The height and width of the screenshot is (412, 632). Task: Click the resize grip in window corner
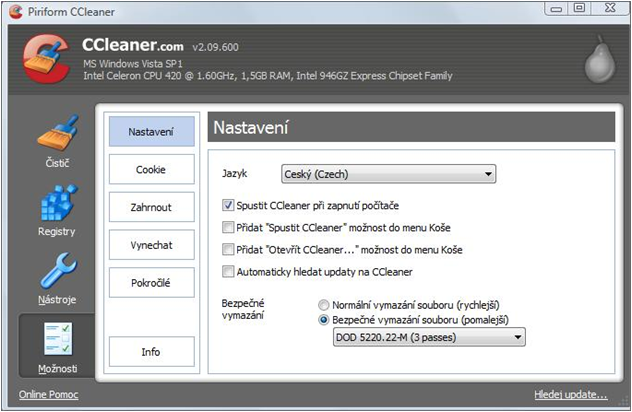pyautogui.click(x=624, y=402)
